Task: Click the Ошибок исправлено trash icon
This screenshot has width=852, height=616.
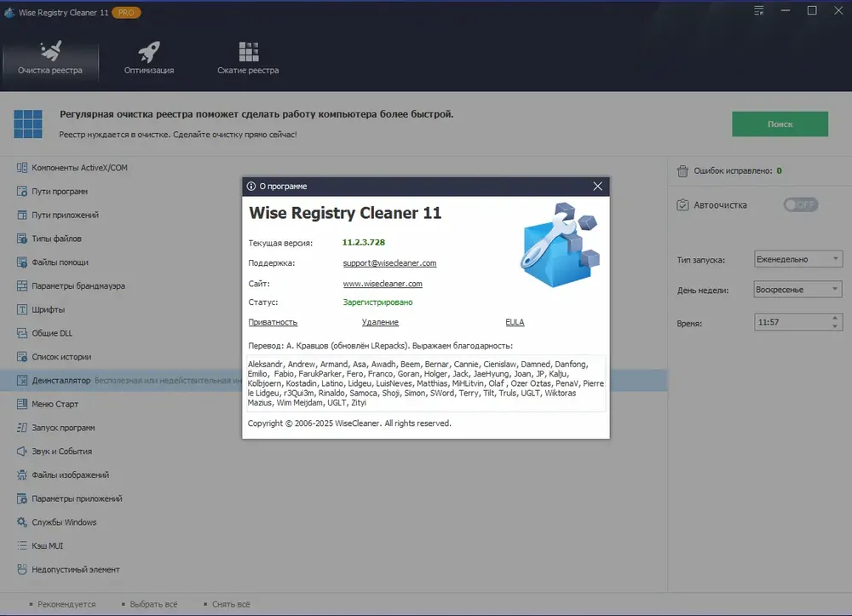Action: (x=682, y=171)
